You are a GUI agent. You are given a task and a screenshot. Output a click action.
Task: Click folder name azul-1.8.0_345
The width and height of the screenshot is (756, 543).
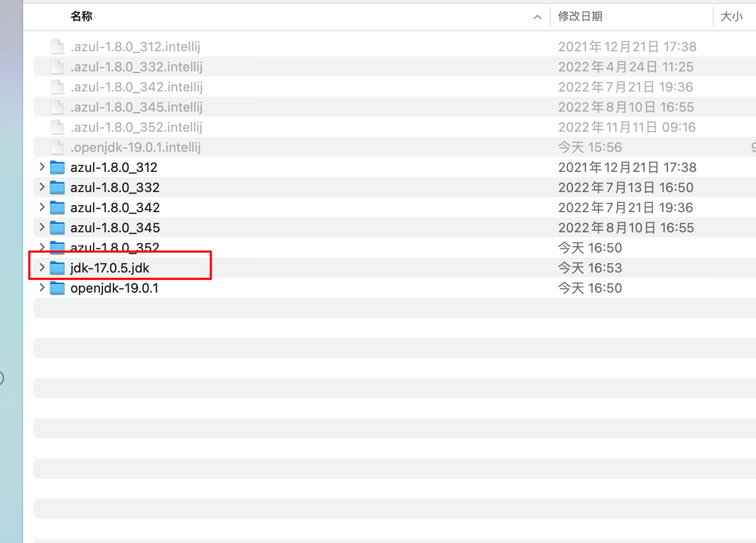pos(115,228)
